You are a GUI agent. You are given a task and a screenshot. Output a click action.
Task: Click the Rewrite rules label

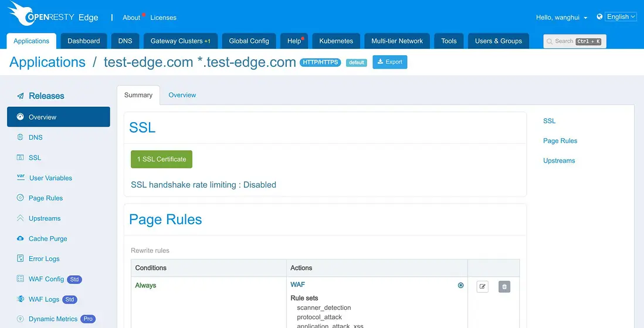150,251
